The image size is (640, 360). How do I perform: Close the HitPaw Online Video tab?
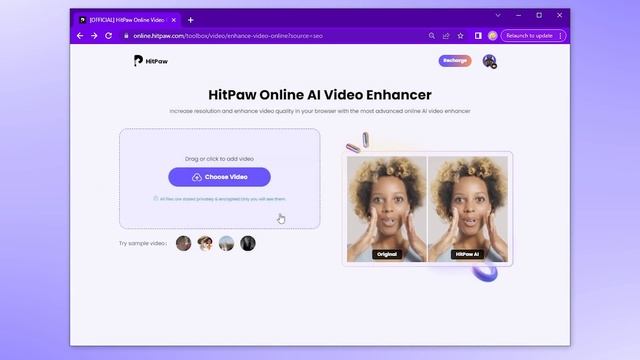pos(173,20)
